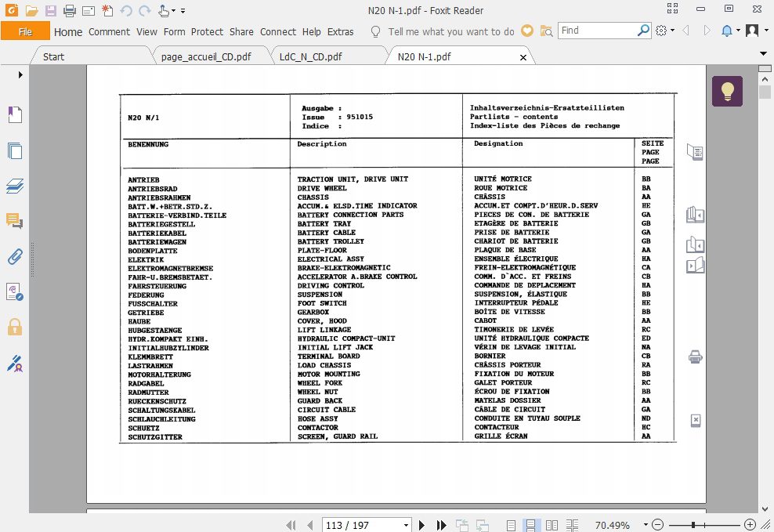Click the right-side printer icon
The image size is (774, 532).
(x=695, y=356)
